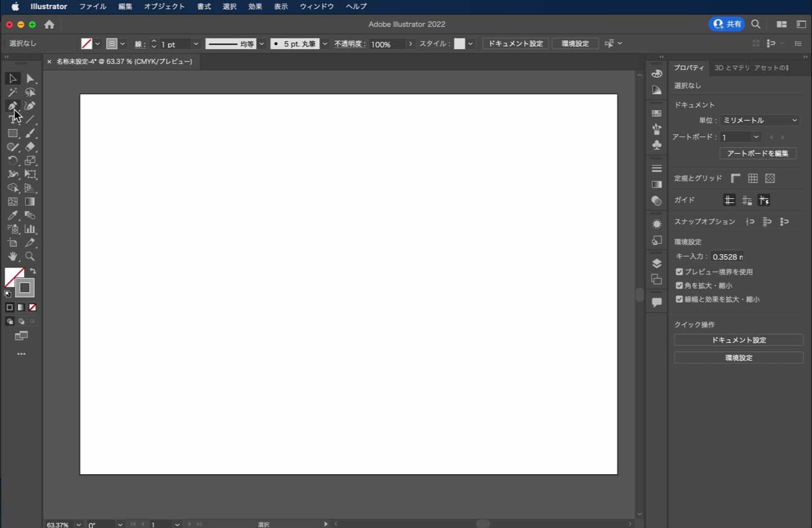Open the 単位 unit dropdown
The image size is (812, 528).
(759, 120)
